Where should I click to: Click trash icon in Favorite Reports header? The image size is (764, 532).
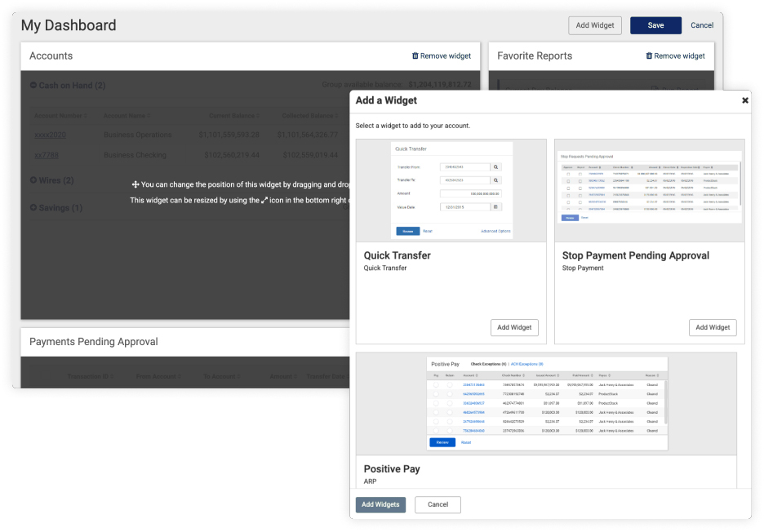pos(649,55)
